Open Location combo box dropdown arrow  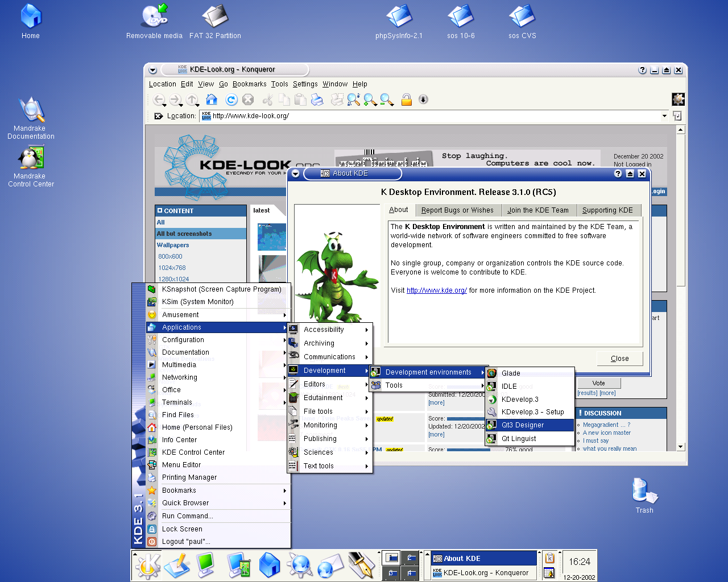click(664, 116)
